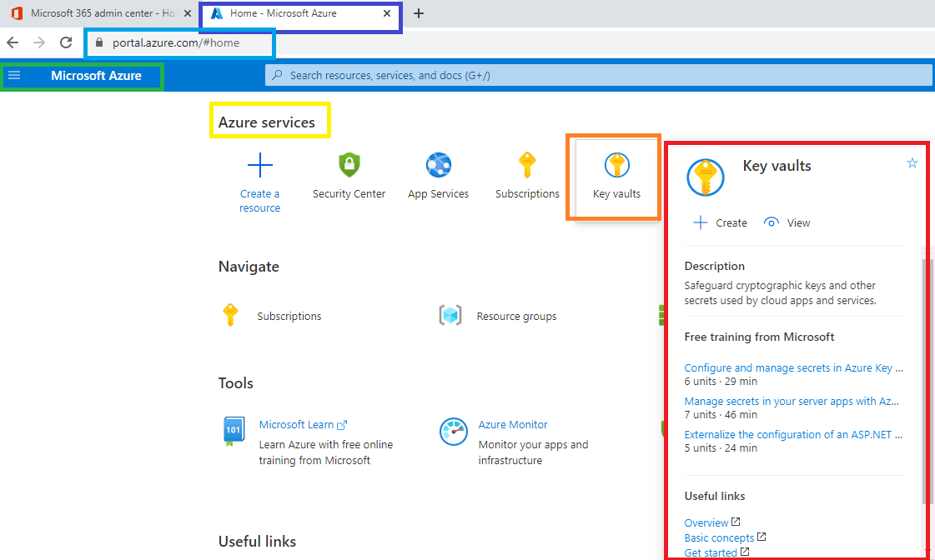
Task: Click external link icon next to Microsoft Learn
Action: (x=342, y=425)
